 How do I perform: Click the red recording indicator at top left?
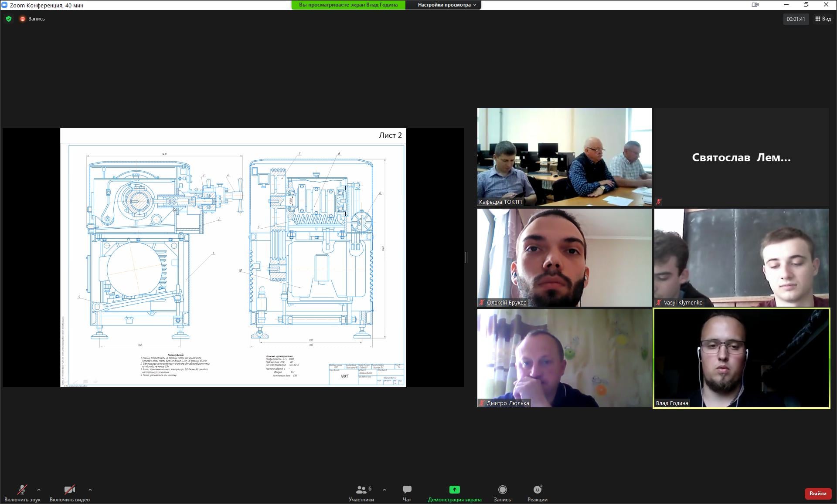click(x=23, y=19)
